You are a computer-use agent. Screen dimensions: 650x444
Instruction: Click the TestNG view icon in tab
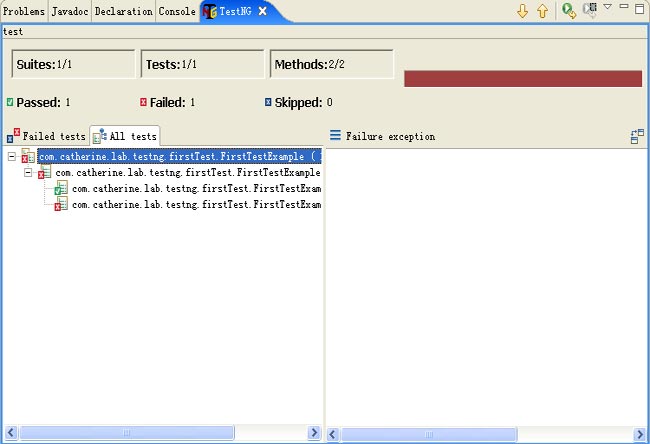[x=209, y=12]
